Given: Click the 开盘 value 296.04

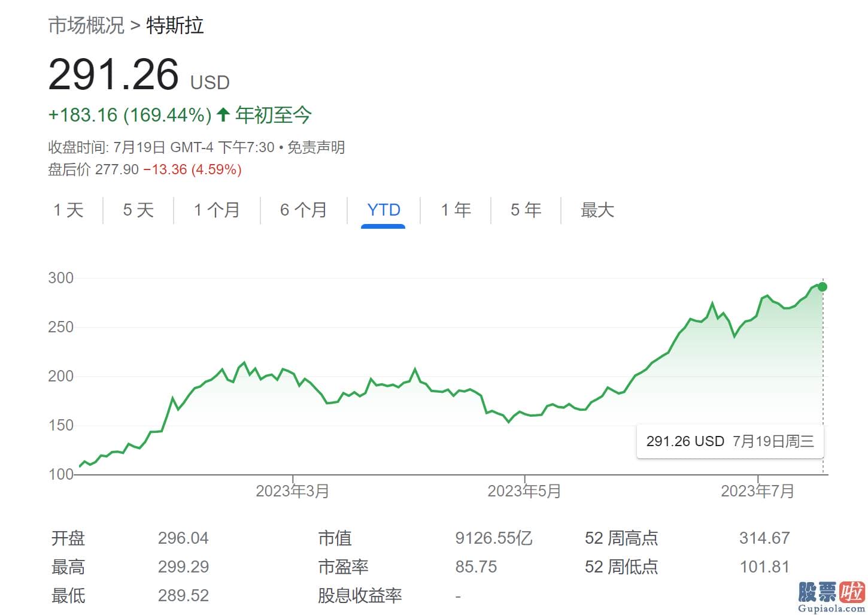Looking at the screenshot, I should [x=183, y=538].
